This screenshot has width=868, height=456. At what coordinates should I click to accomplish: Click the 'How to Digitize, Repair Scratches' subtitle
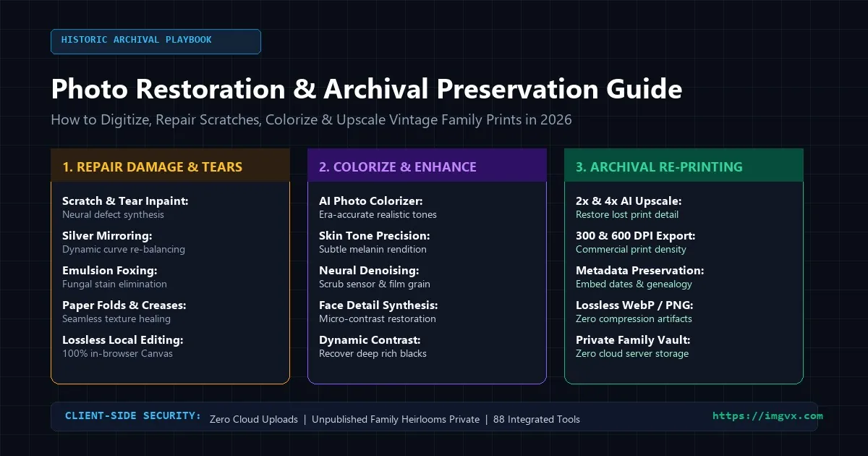click(311, 119)
